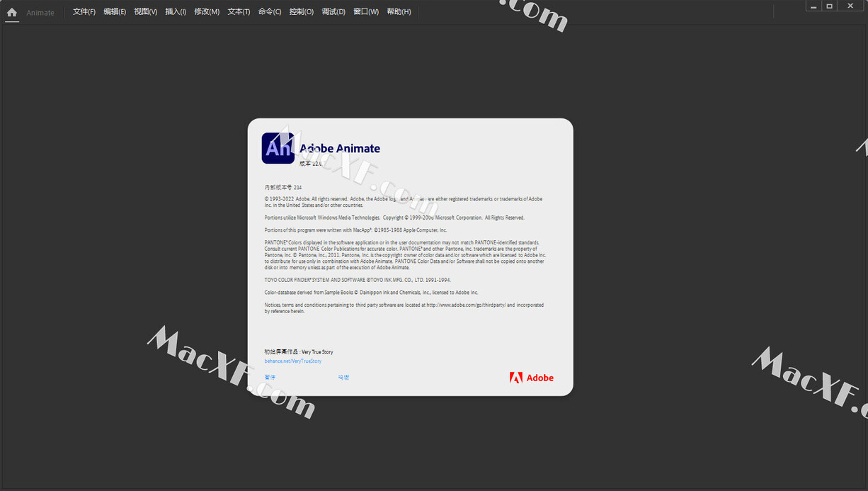868x491 pixels.
Task: Click the 'Portions utilize Microsoft Windows Media Technologies' line
Action: click(x=394, y=218)
